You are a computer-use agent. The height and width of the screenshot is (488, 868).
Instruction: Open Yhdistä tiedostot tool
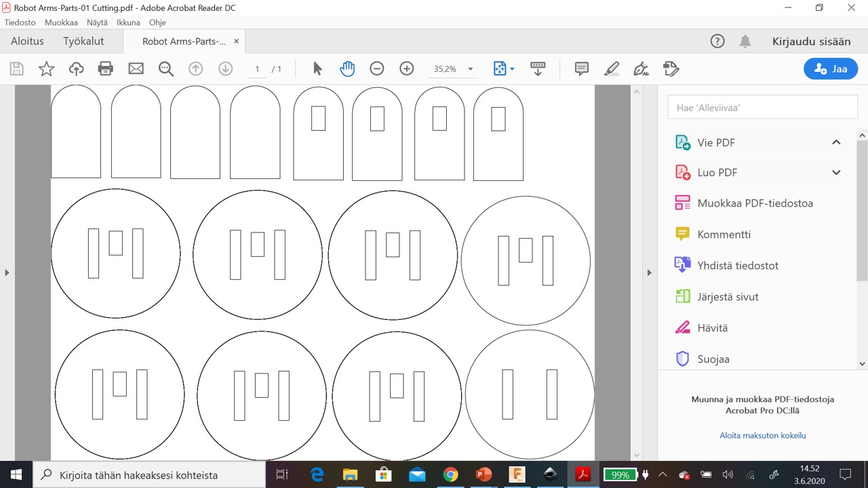(x=726, y=266)
